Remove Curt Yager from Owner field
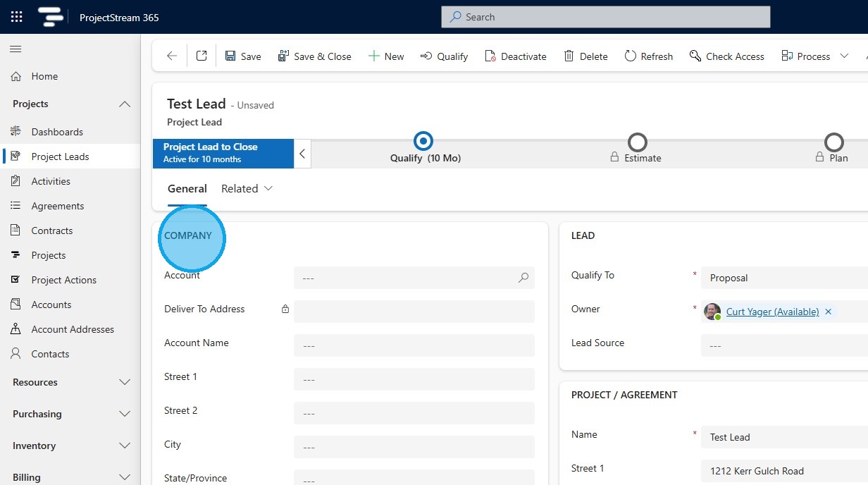 tap(828, 312)
